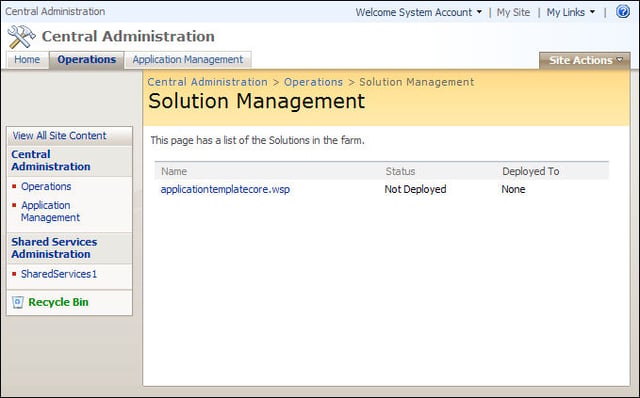Screen dimensions: 640x398
Task: Go to Operations in the breadcrumb
Action: point(313,82)
